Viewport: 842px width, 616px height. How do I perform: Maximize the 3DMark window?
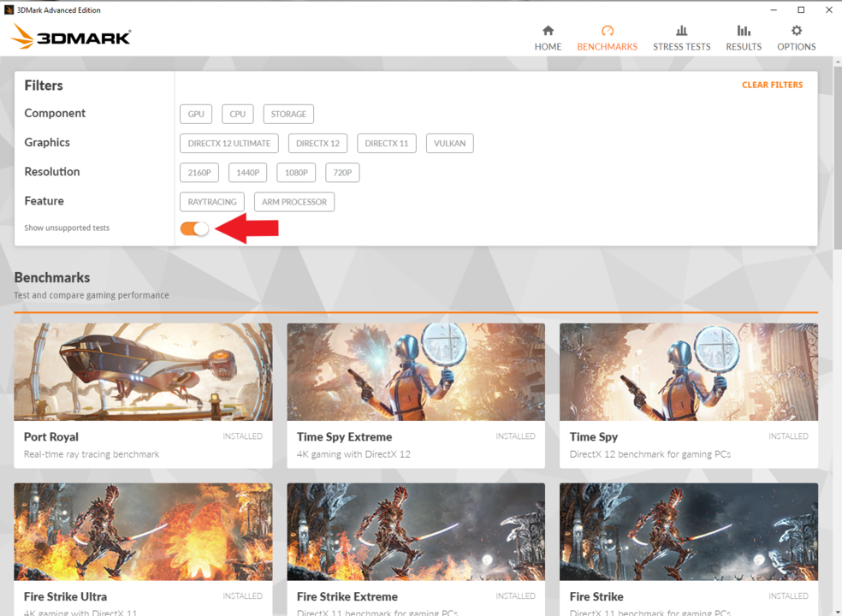[x=801, y=10]
